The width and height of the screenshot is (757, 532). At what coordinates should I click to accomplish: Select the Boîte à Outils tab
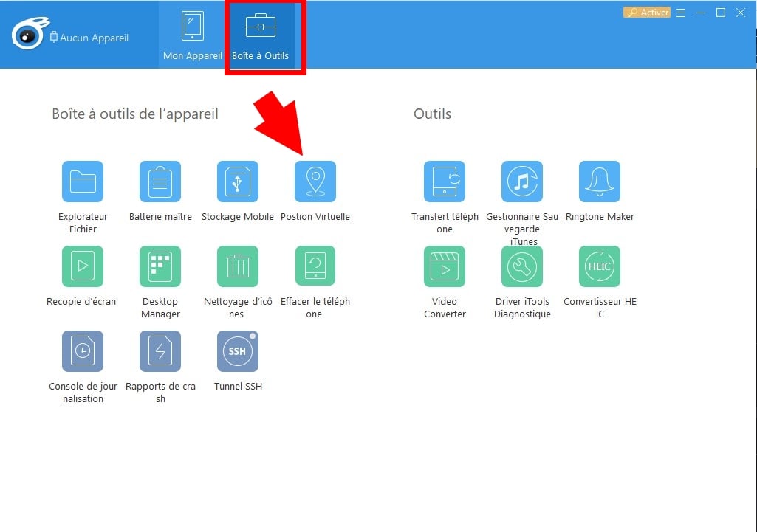[x=261, y=35]
